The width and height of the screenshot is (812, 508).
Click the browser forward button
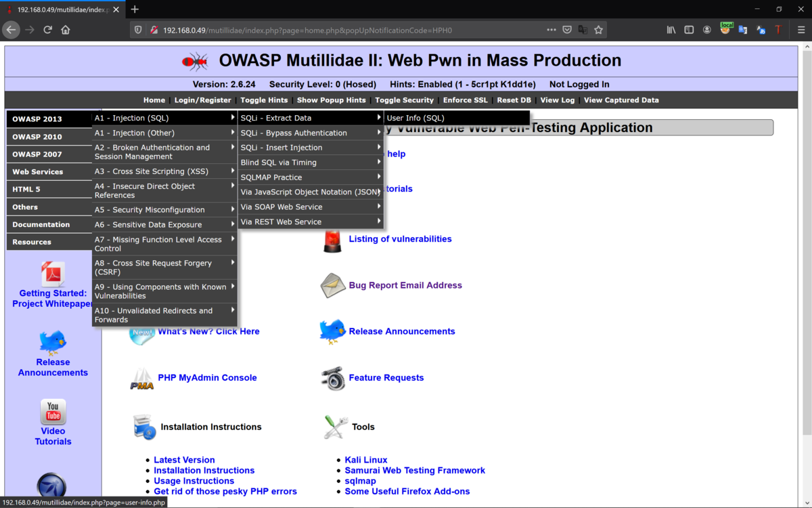(29, 30)
